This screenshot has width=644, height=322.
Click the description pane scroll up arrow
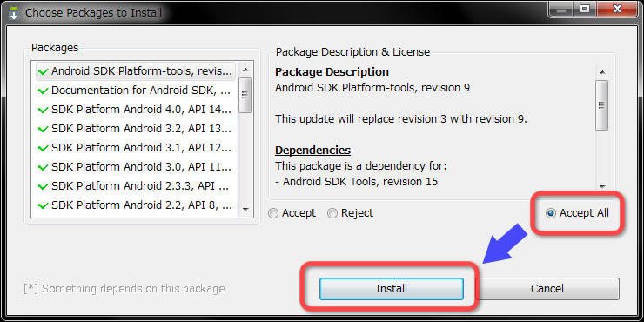(x=602, y=73)
